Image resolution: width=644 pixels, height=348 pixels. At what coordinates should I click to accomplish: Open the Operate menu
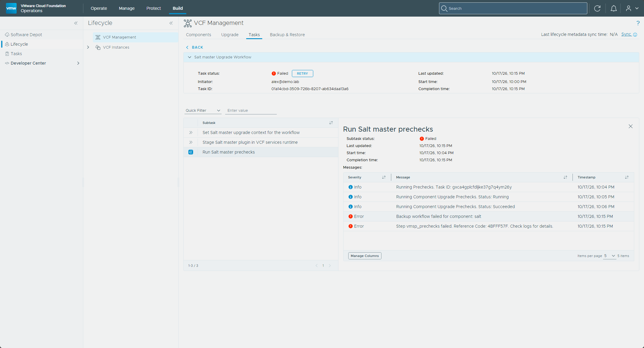(99, 8)
